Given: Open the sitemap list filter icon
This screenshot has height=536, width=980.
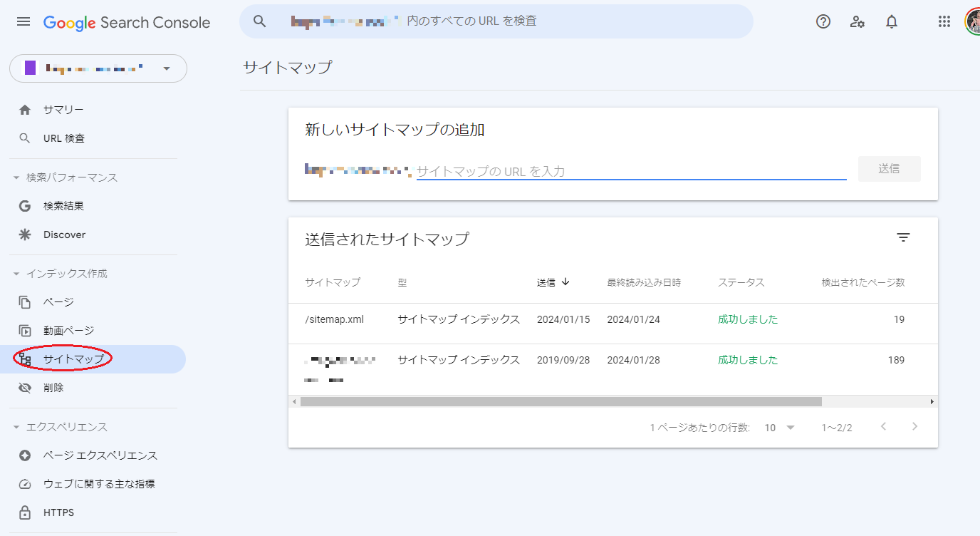Looking at the screenshot, I should [904, 237].
